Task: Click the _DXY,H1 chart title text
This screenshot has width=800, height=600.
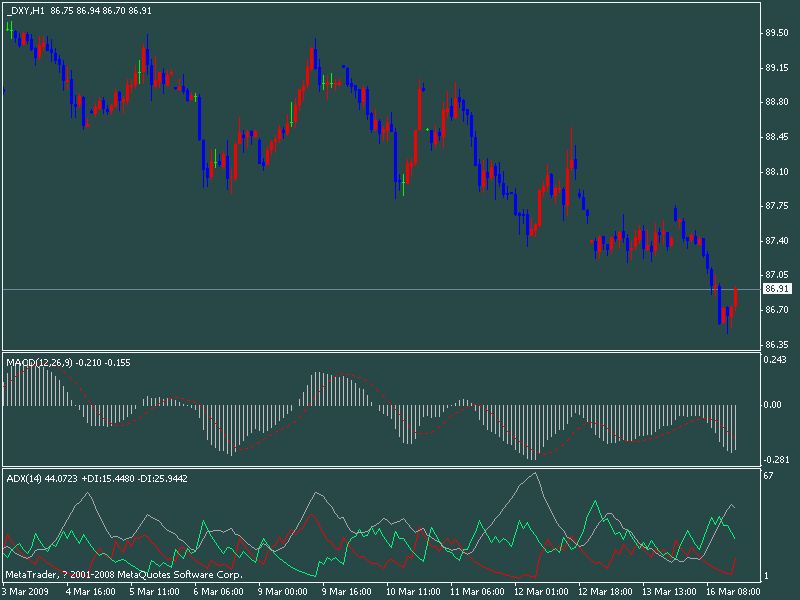Action: click(26, 11)
